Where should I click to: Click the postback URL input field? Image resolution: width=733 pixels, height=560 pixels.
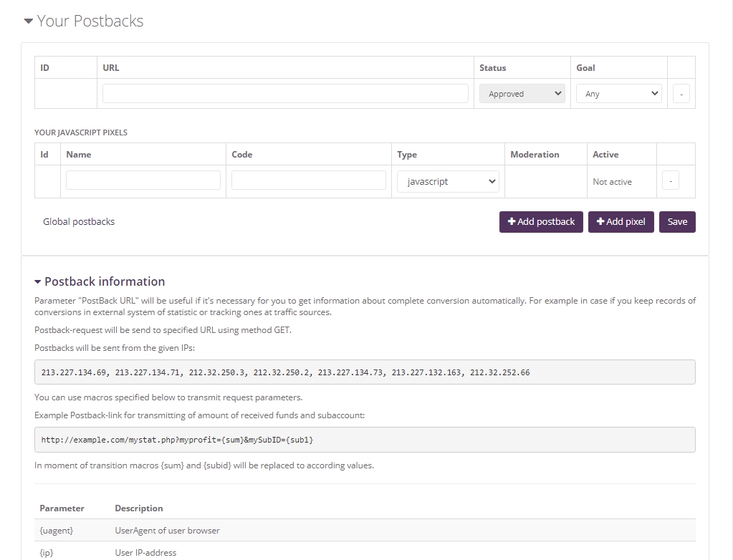(x=285, y=94)
